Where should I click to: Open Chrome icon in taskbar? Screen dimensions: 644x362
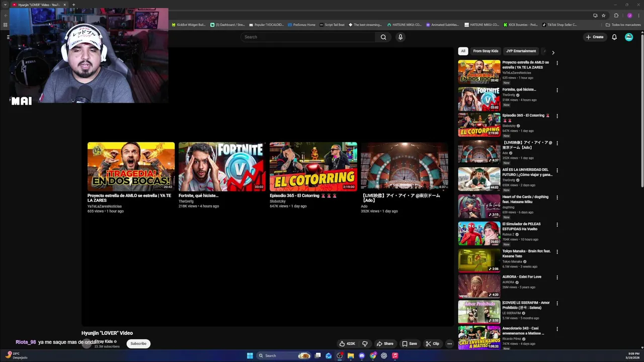coord(373,355)
